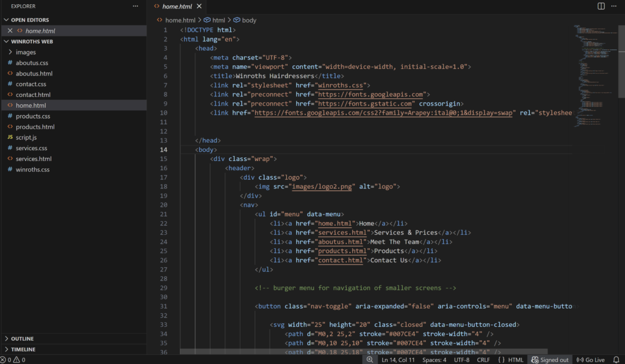Click the Signed out account status
This screenshot has width=625, height=364.
tap(550, 360)
